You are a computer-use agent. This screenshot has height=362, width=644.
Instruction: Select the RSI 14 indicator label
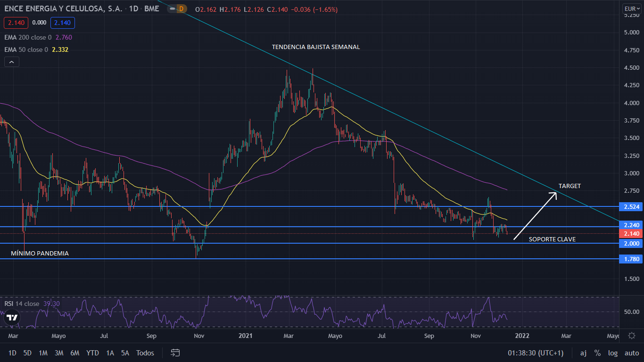[22, 304]
